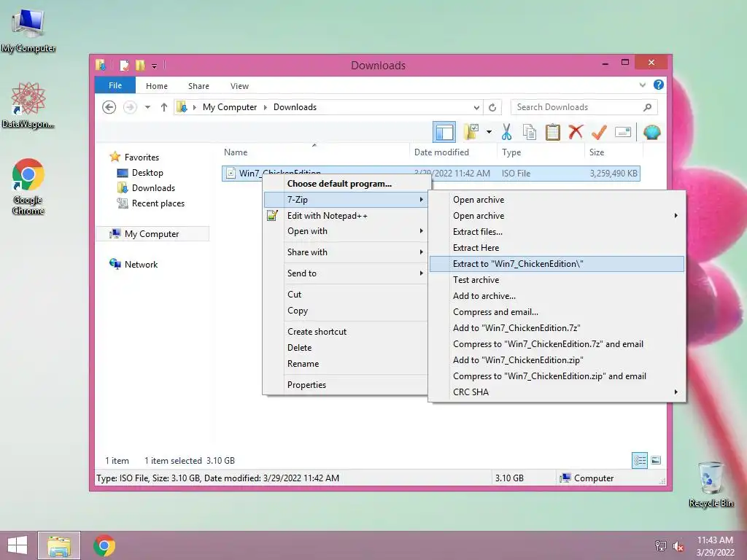Open Quick Access Toolbar customize dropdown
This screenshot has height=560, width=747.
point(155,66)
